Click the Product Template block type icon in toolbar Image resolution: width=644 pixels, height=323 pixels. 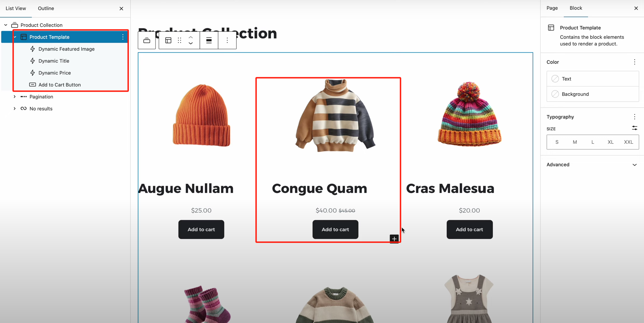168,40
